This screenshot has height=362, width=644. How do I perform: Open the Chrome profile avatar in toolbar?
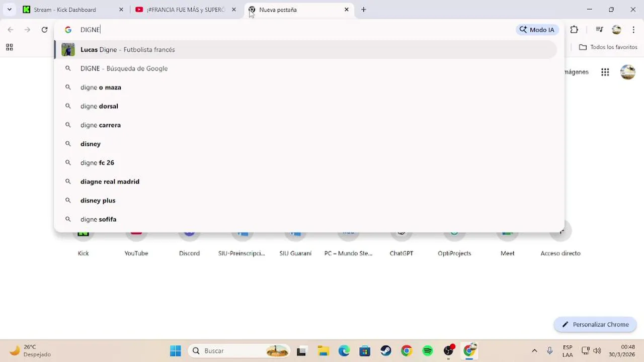pyautogui.click(x=616, y=30)
